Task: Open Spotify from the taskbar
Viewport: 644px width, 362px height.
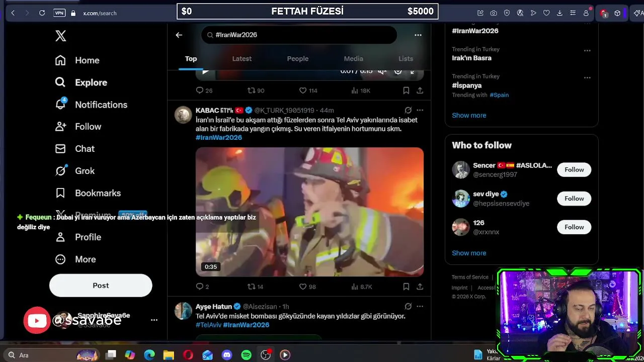Action: coord(246,355)
